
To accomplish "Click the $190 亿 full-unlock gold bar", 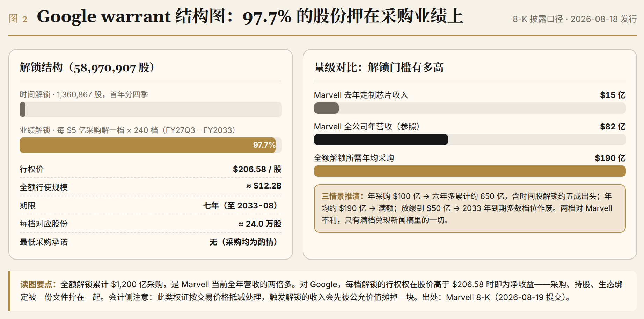I will click(x=470, y=171).
